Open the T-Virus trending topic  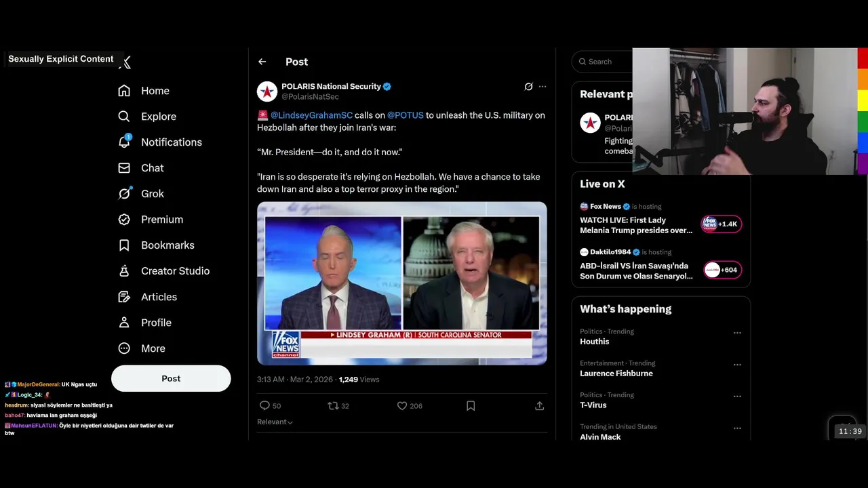coord(593,405)
